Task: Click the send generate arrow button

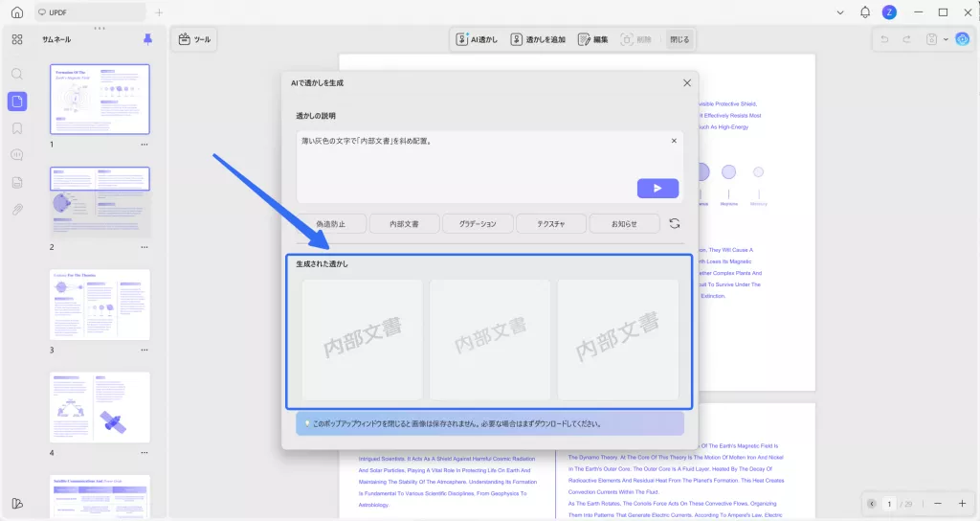Action: click(x=657, y=189)
